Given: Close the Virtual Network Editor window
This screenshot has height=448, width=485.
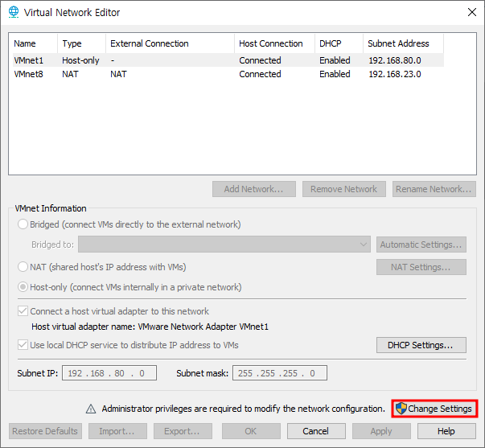Looking at the screenshot, I should 471,12.
